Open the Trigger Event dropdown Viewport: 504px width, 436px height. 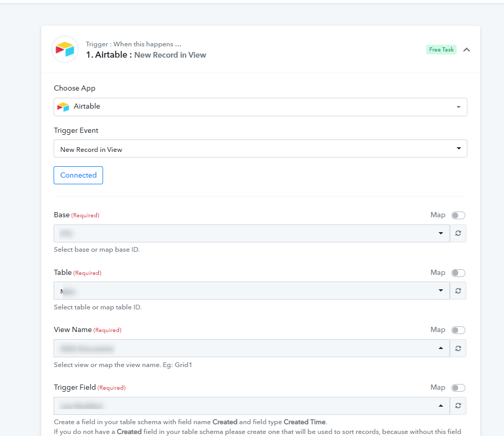click(x=260, y=148)
